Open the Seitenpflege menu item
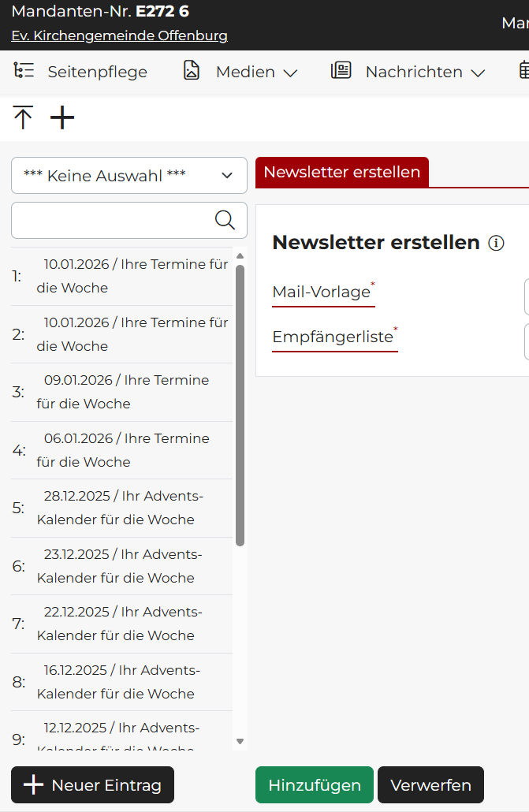Screen dimensions: 529x812 tap(97, 72)
